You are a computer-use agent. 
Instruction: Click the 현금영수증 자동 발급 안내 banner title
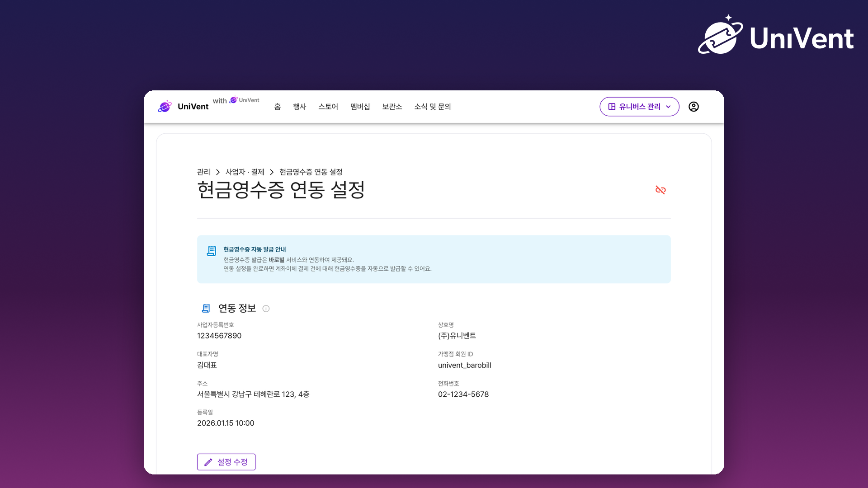[255, 249]
